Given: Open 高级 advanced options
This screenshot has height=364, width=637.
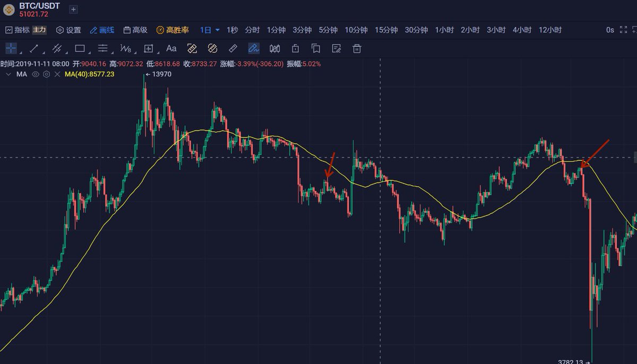Looking at the screenshot, I should click(135, 30).
